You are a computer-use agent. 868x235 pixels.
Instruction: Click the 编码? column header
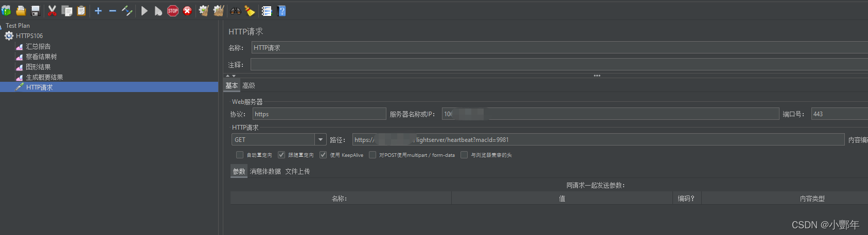687,198
